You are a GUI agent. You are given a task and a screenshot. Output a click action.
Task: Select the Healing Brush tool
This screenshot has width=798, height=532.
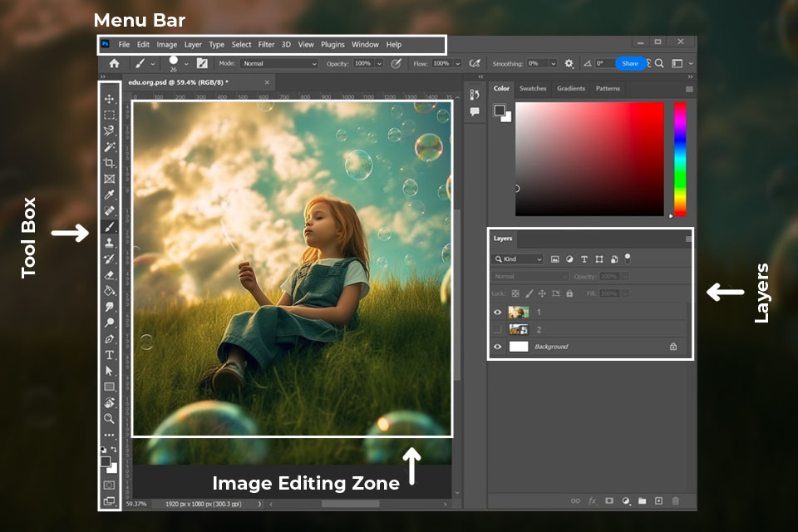[109, 211]
